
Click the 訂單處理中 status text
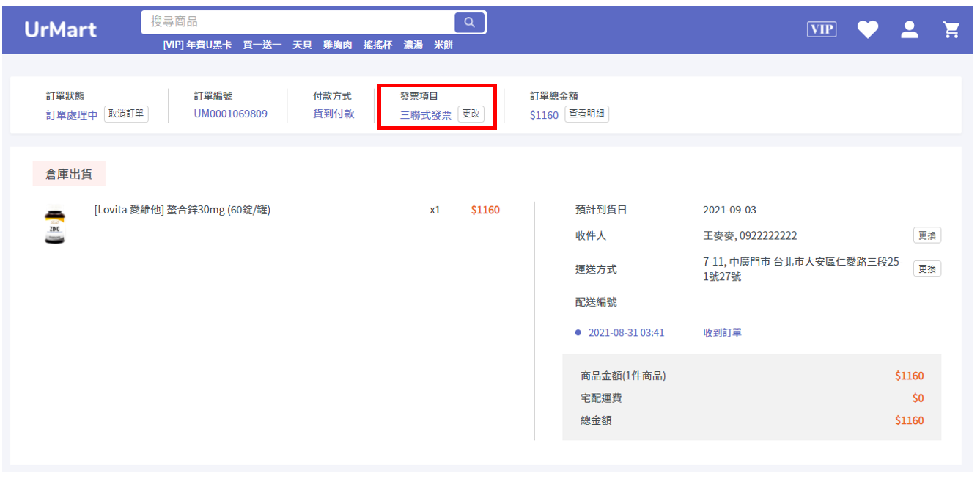(72, 115)
